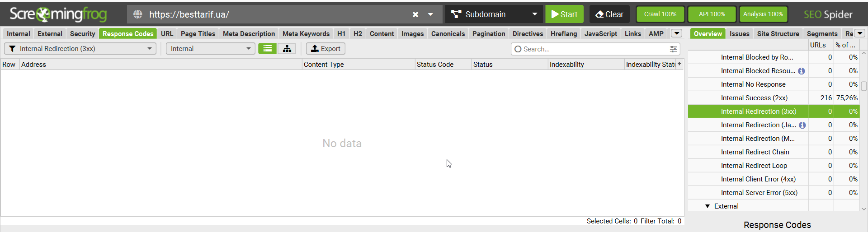868x232 pixels.
Task: Open the Internal scope dropdown
Action: tap(210, 48)
